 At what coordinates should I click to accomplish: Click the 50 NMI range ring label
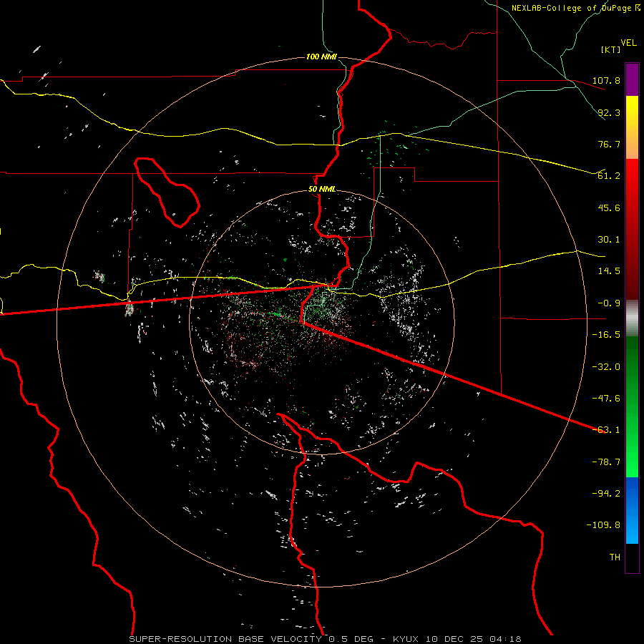321,190
